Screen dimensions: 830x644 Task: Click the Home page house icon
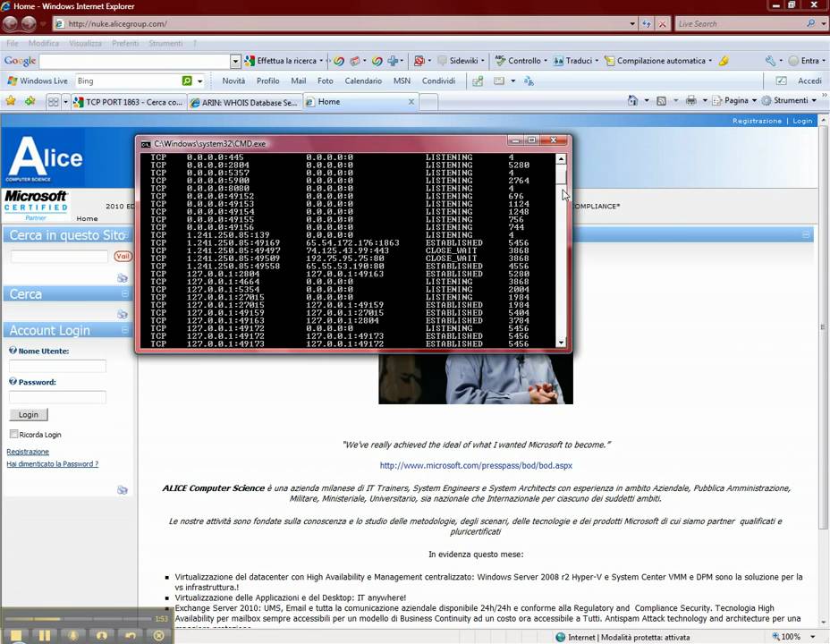click(632, 100)
